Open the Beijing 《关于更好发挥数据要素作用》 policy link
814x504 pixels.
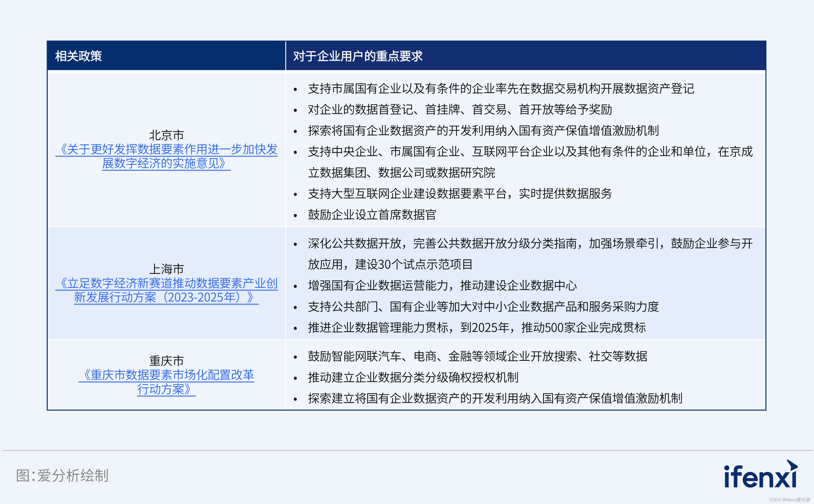pos(166,156)
